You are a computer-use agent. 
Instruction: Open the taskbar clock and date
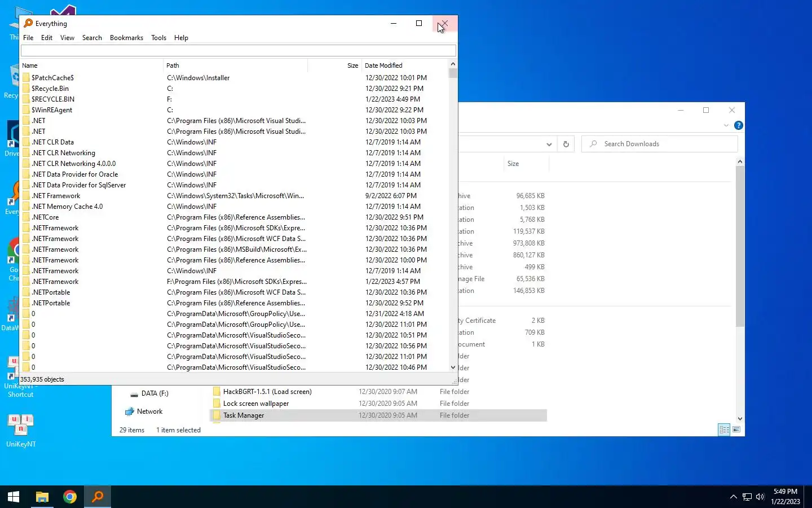coord(785,496)
